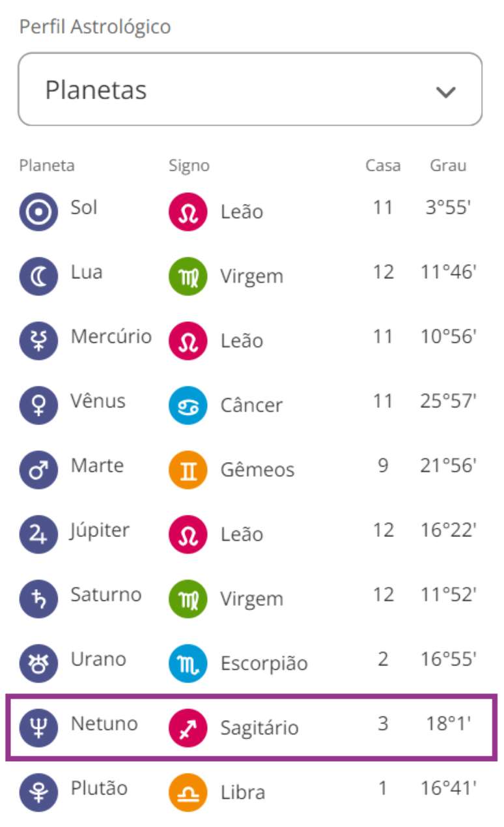Click the Sagitário sign icon
504x827 pixels.
coord(188,728)
